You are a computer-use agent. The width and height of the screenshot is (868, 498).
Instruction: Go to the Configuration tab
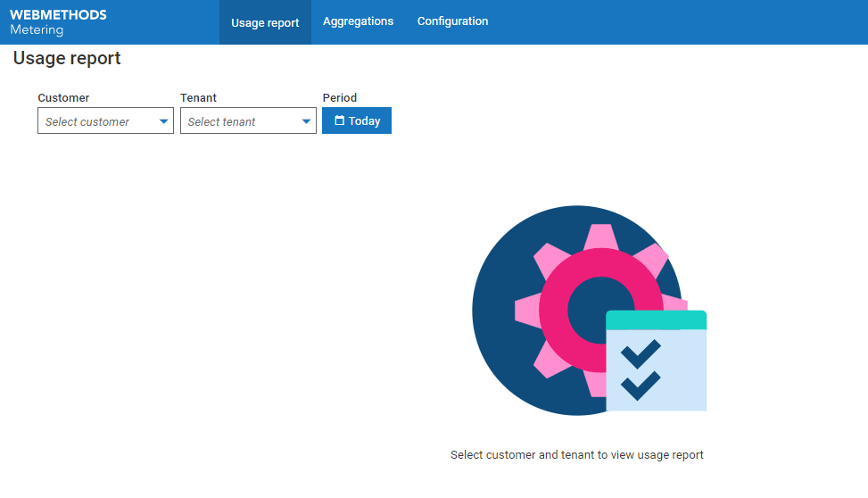(x=452, y=21)
